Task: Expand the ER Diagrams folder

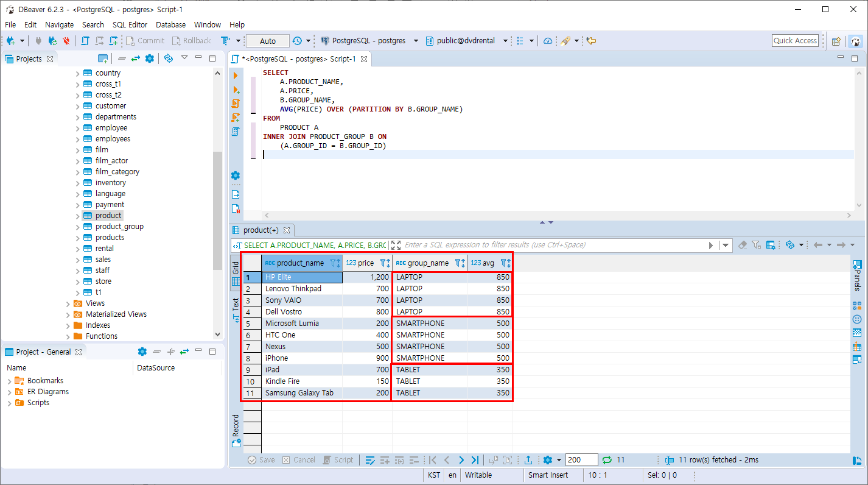Action: [9, 392]
